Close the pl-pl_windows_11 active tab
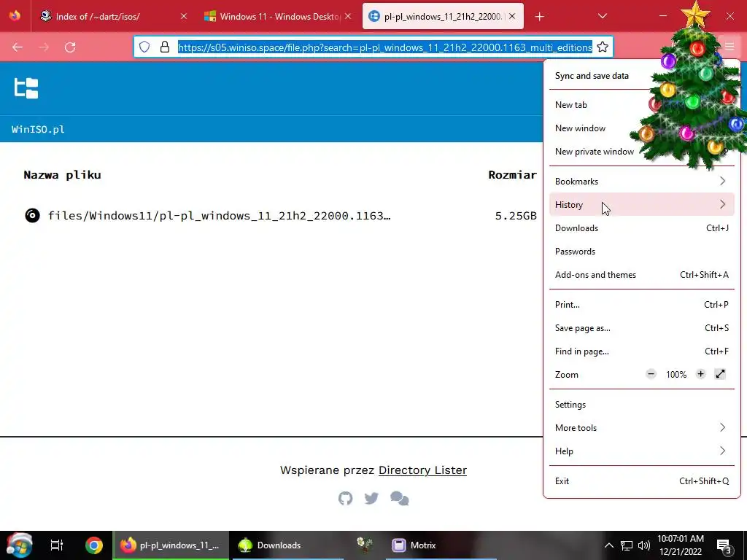The width and height of the screenshot is (747, 560). pyautogui.click(x=512, y=16)
